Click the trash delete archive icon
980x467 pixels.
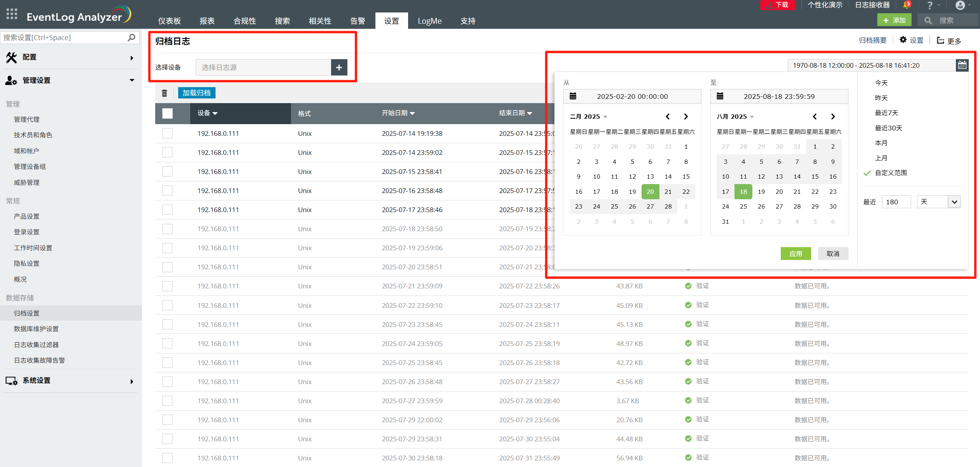click(x=165, y=93)
